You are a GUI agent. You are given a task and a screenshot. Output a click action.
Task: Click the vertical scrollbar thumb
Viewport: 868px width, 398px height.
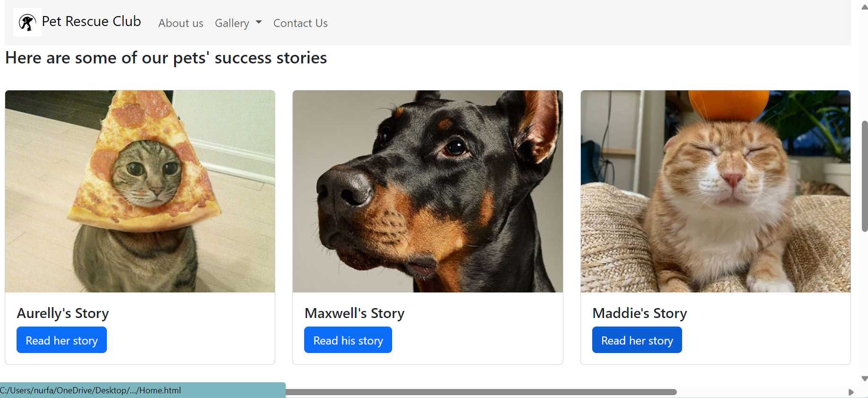865,176
